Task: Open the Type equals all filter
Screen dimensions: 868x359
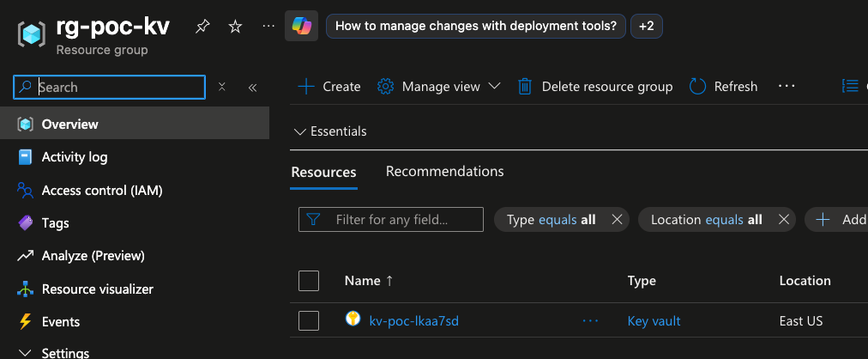Action: pyautogui.click(x=551, y=219)
